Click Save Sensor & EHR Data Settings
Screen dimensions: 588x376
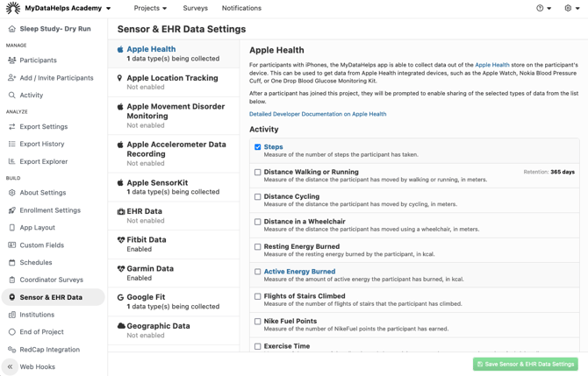click(525, 364)
